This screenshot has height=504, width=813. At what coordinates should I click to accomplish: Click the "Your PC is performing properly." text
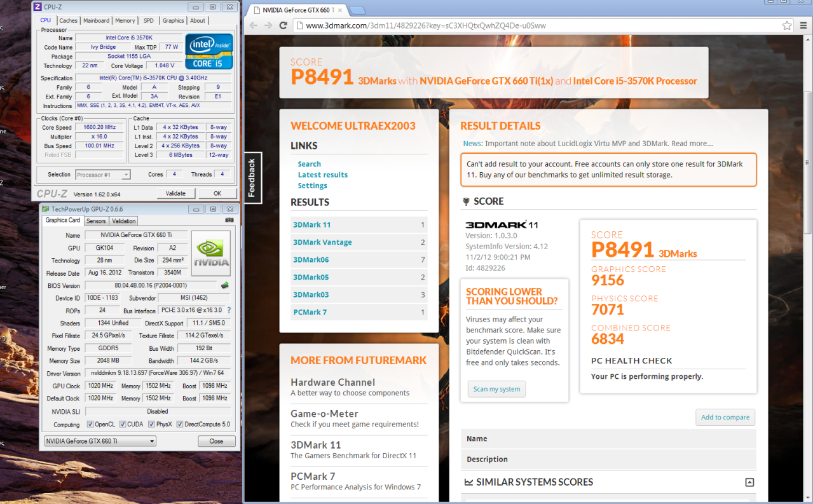coord(647,376)
